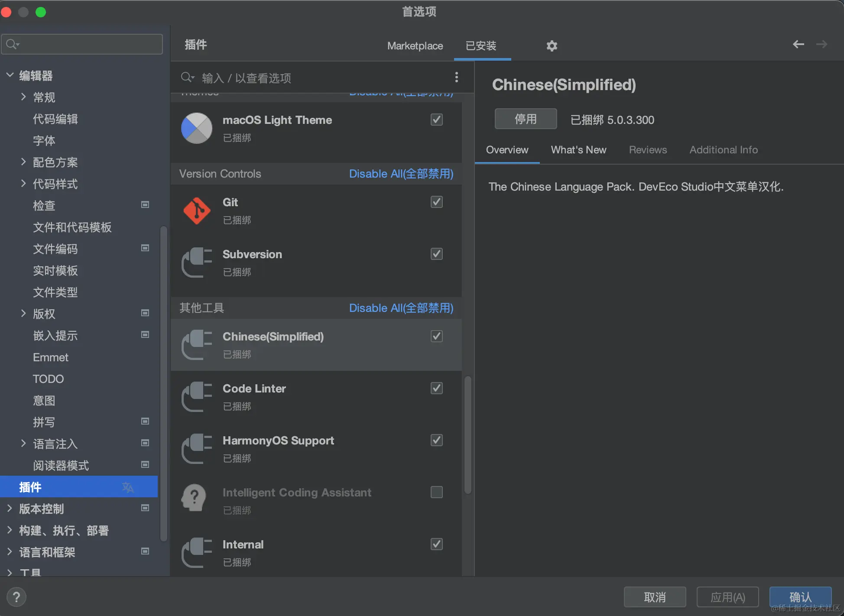Open the plugin list three-dot options menu
Screen dimensions: 844x616
(x=456, y=78)
